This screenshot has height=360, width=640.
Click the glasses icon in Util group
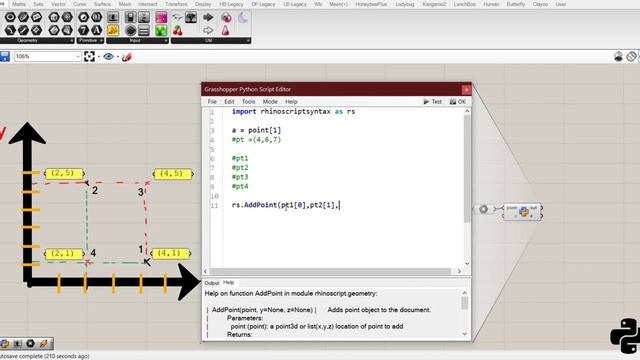pos(177,17)
